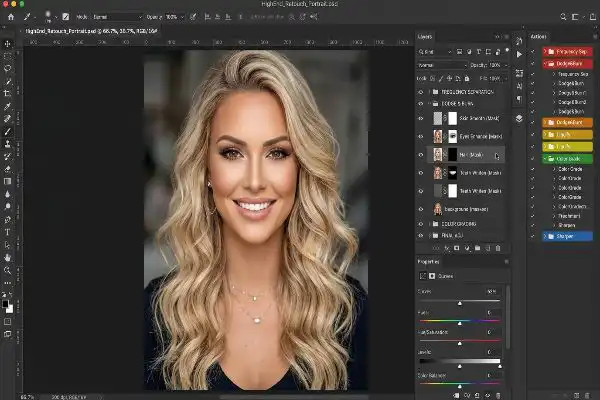The image size is (600, 400).
Task: Select the Spot Healing Brush tool
Action: (7, 119)
